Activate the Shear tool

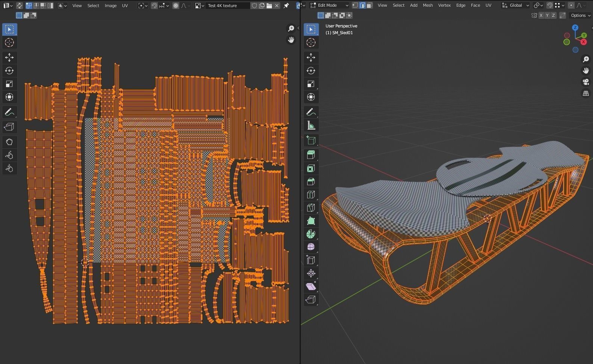pyautogui.click(x=311, y=287)
